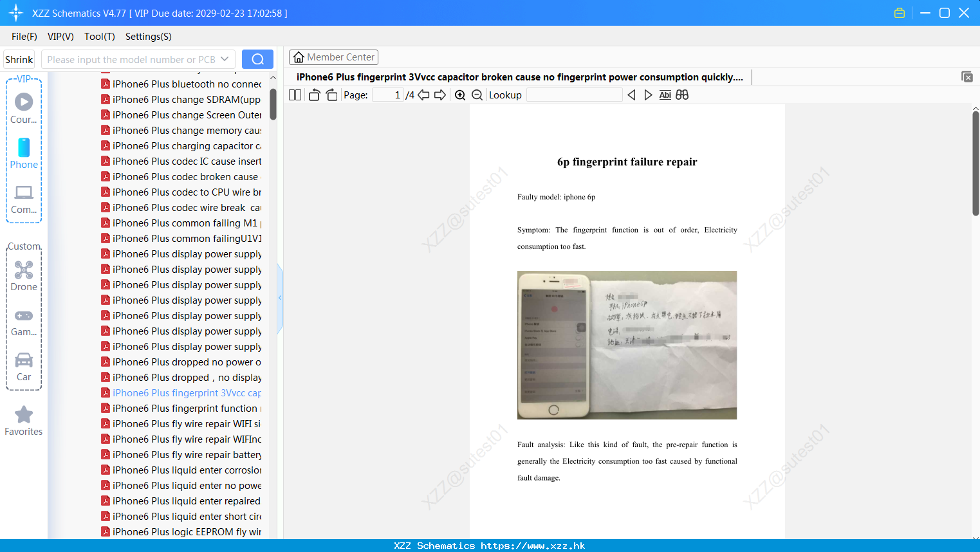Viewport: 980px width, 552px height.
Task: Select the Car category icon
Action: pyautogui.click(x=24, y=366)
